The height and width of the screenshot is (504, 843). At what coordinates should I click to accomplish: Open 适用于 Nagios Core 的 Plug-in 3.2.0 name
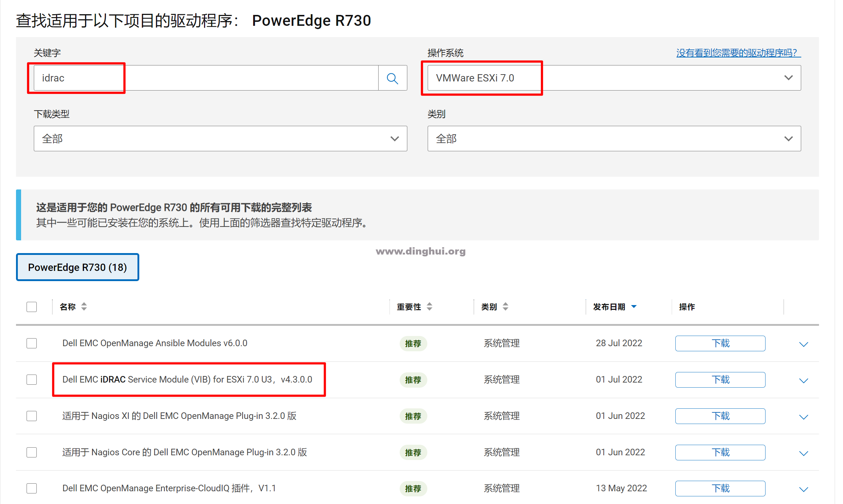click(x=185, y=452)
